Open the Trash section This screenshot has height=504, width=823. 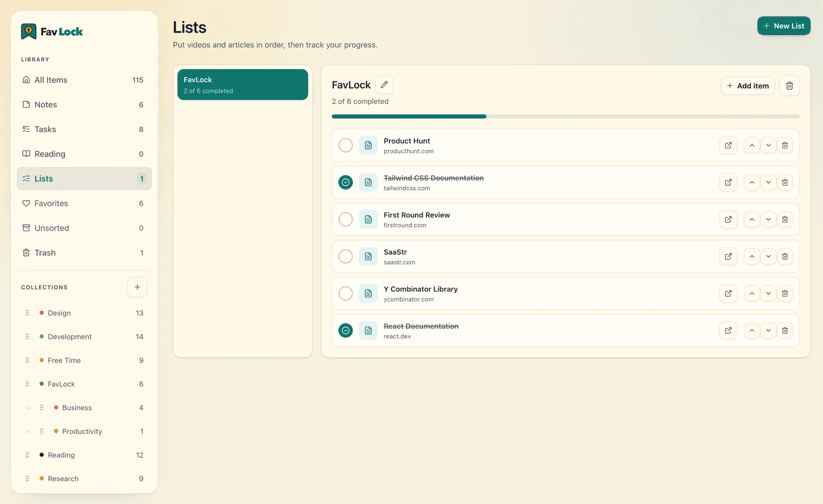pos(84,253)
